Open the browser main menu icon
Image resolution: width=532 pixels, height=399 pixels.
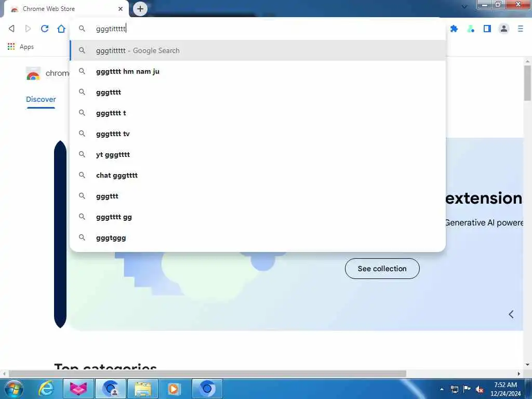pos(521,29)
